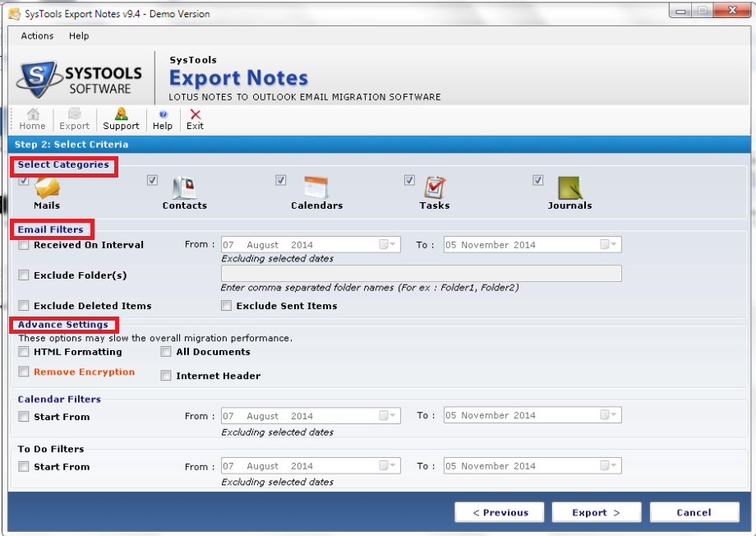
Task: Select the Journals category icon
Action: (x=569, y=188)
